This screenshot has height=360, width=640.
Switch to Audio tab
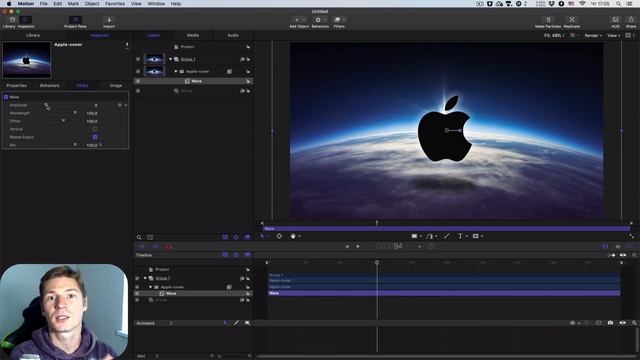pos(233,36)
